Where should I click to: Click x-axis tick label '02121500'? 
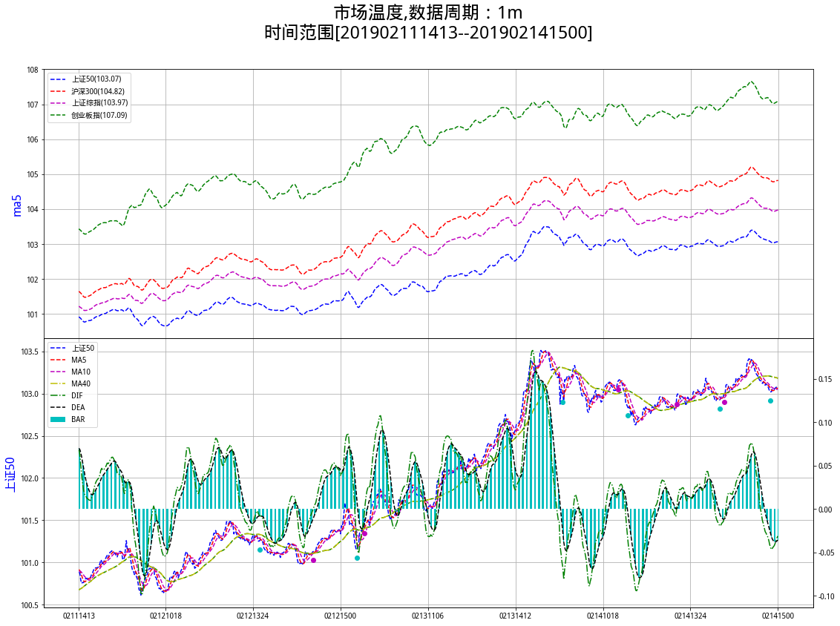[340, 616]
